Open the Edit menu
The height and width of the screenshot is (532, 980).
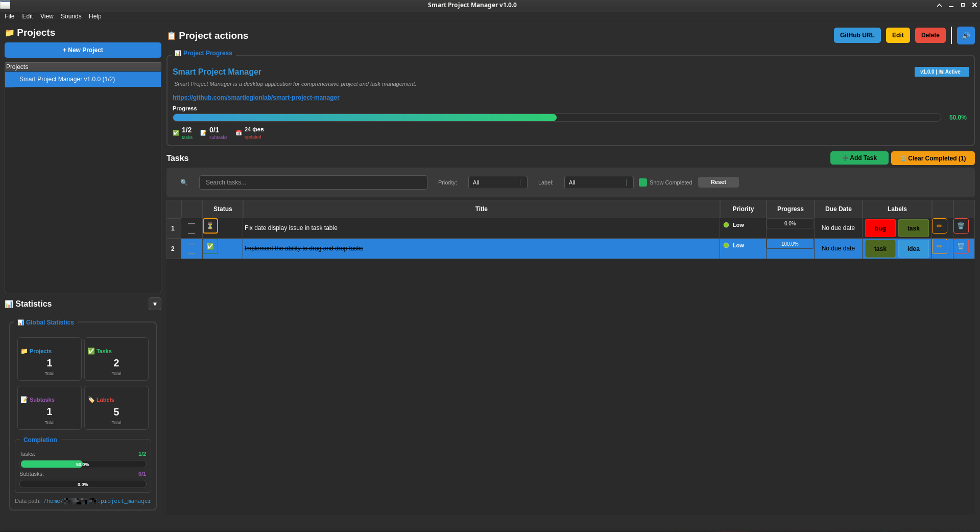[28, 16]
